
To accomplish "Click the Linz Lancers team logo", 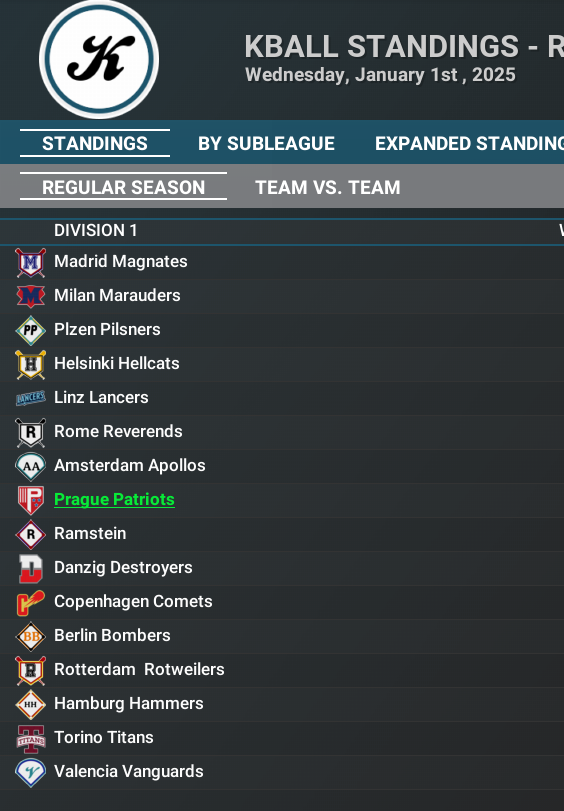I will [31, 398].
